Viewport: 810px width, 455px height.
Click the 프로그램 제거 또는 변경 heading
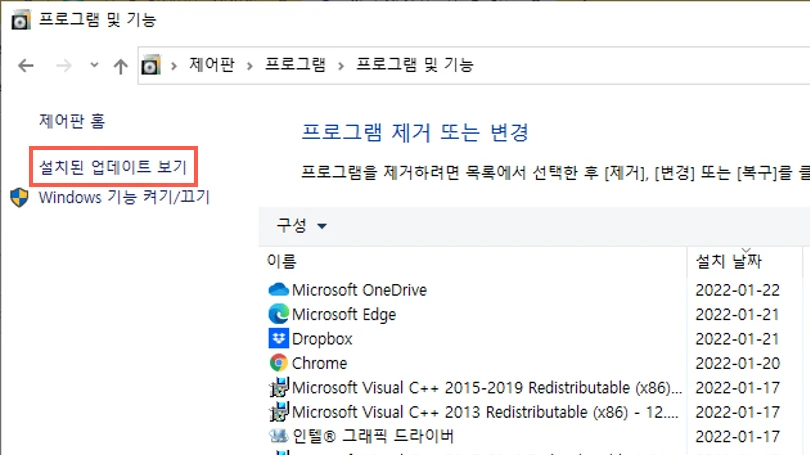point(415,133)
